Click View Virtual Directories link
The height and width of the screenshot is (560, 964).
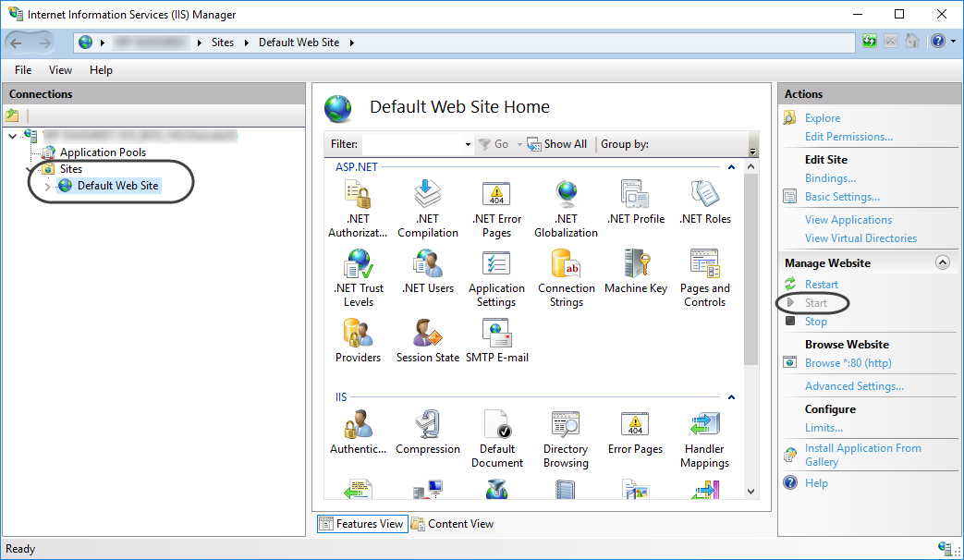(x=860, y=238)
